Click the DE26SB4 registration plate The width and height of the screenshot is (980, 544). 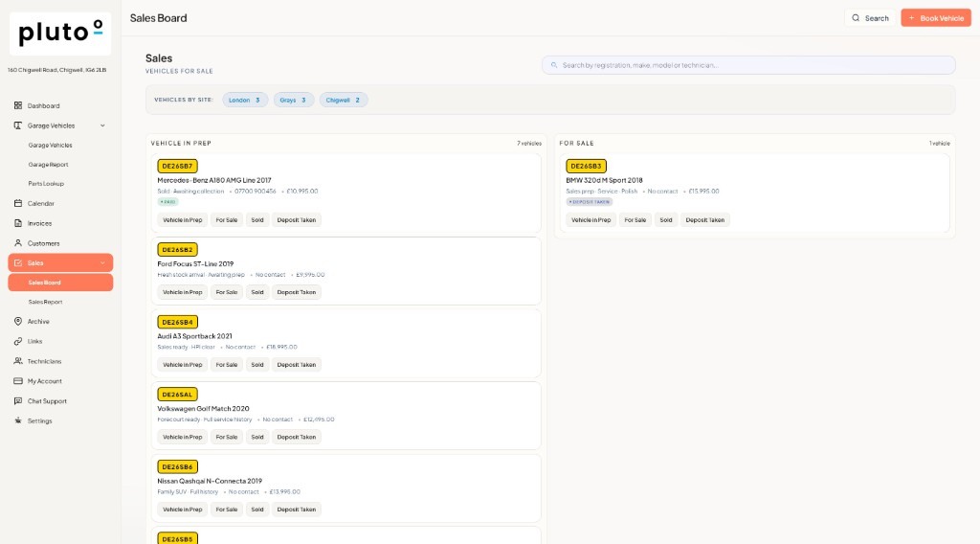coord(177,322)
